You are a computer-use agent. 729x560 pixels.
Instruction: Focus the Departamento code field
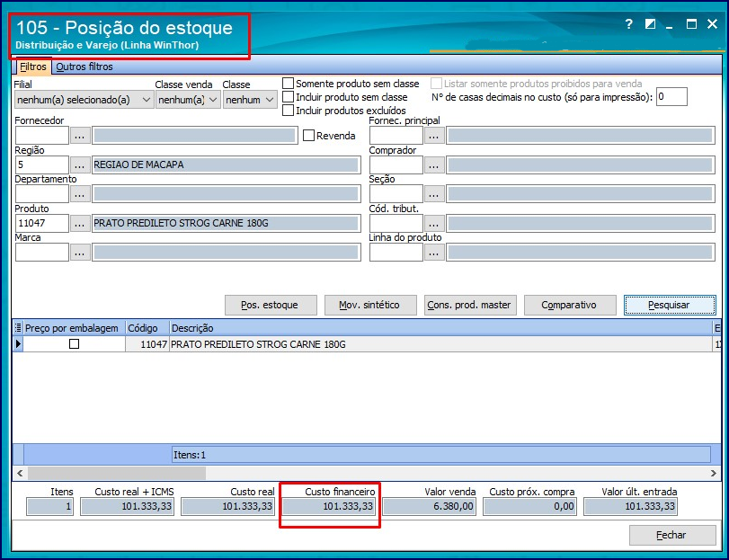(42, 194)
